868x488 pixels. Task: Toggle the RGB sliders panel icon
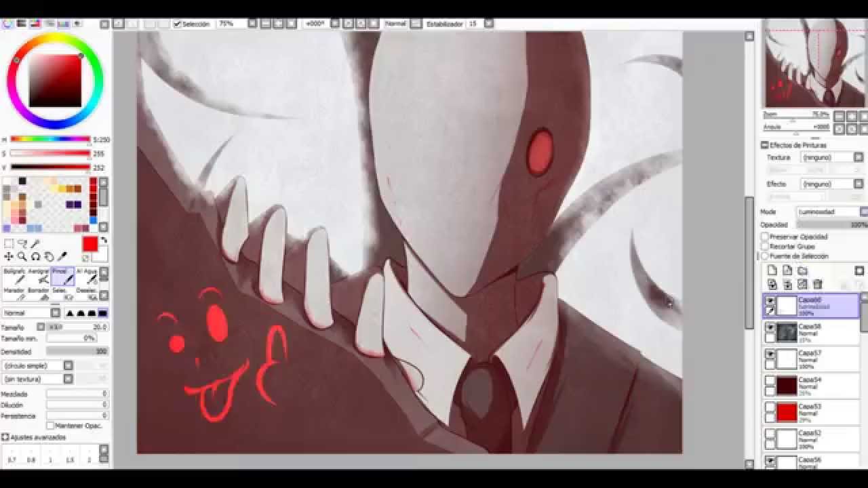[x=21, y=24]
